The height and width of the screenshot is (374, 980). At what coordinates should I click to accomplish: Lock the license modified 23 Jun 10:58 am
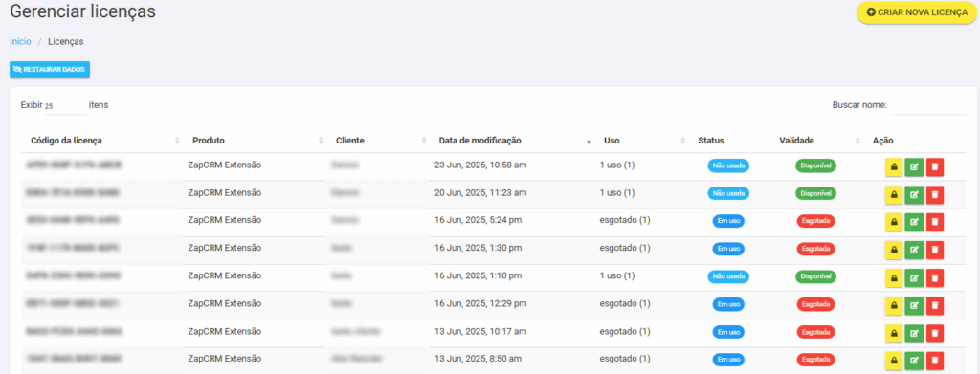(894, 167)
